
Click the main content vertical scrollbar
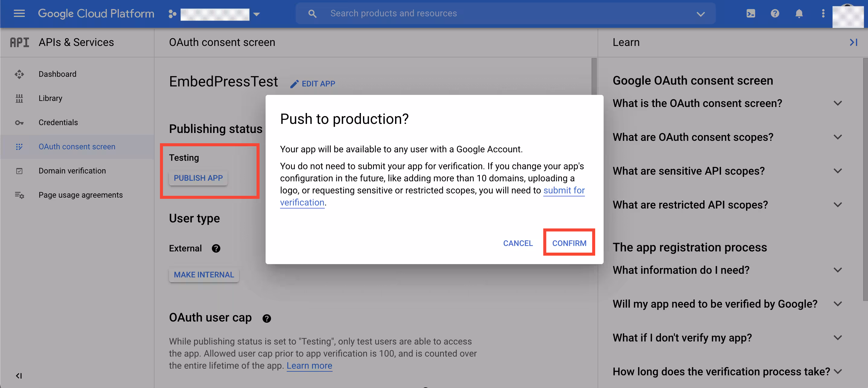click(594, 76)
